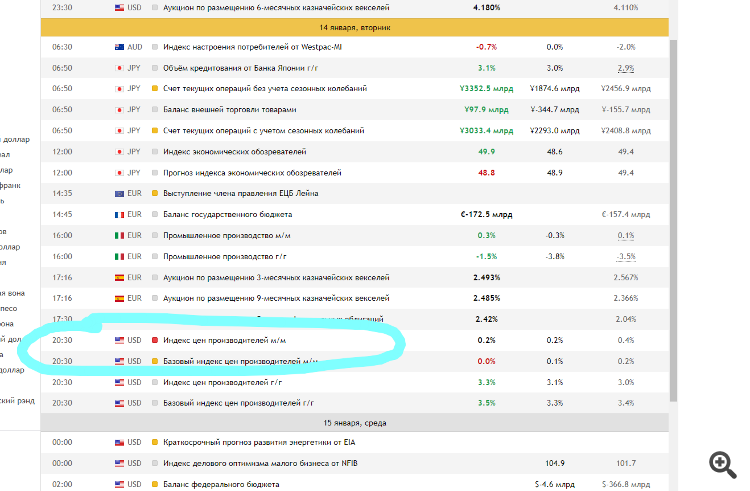The height and width of the screenshot is (491, 750).
Task: Click the Australian flag in Westpac-MI row
Action: coord(120,47)
